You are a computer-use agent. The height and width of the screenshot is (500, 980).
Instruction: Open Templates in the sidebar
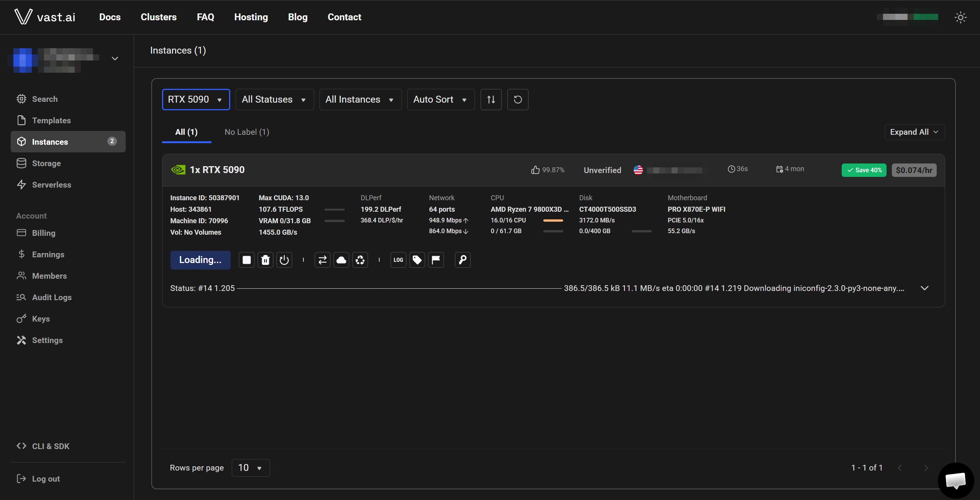(68, 121)
